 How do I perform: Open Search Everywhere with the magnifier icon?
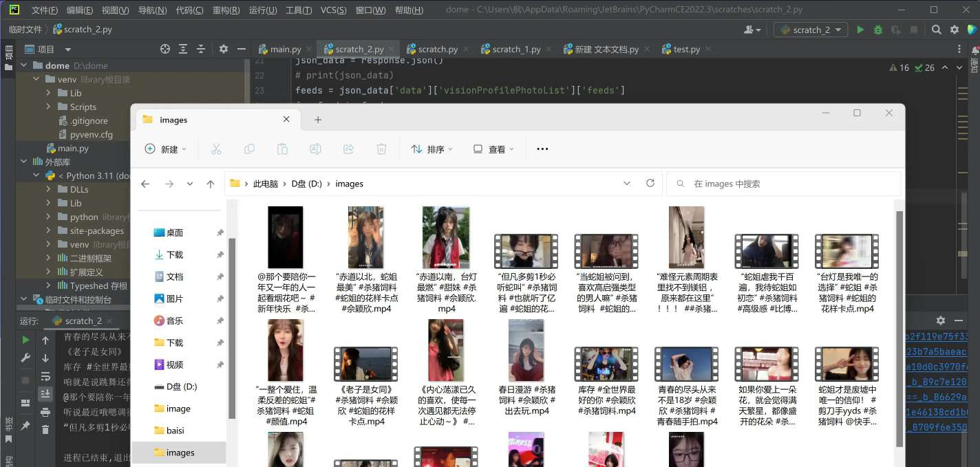click(x=936, y=30)
